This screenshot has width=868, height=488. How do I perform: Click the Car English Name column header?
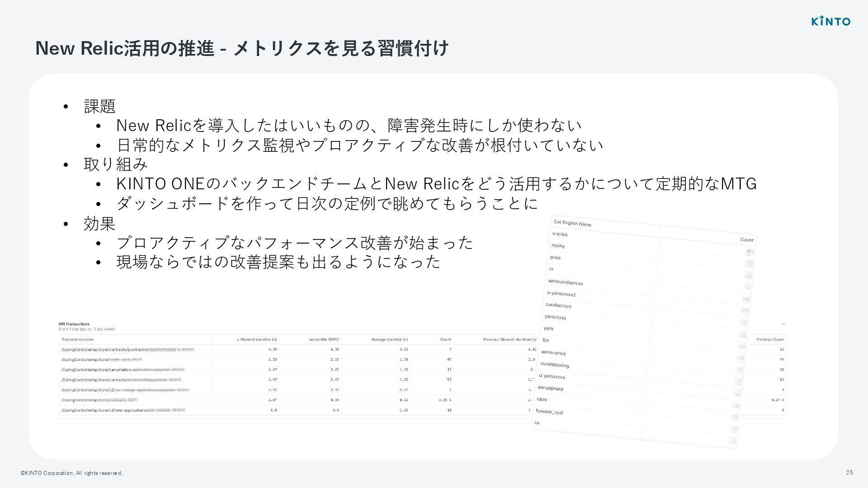point(572,223)
